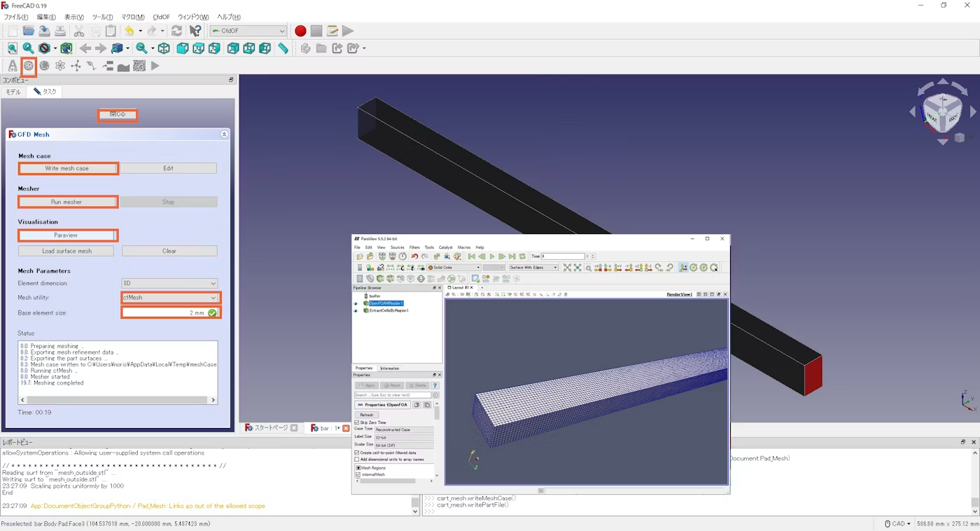
Task: Collapse the CFD Mesh task panel
Action: (225, 134)
